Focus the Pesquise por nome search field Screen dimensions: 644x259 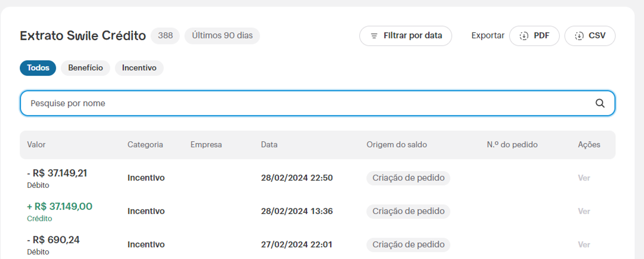(x=317, y=103)
